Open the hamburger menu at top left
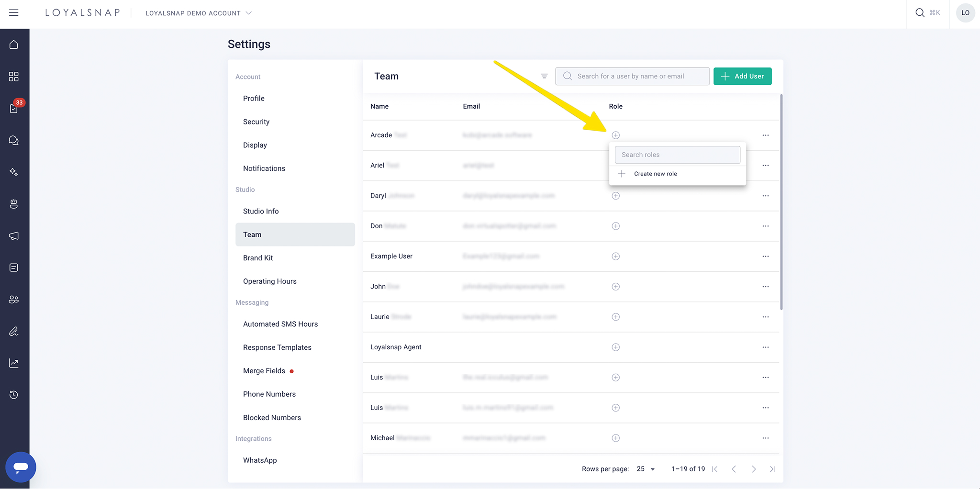 14,13
